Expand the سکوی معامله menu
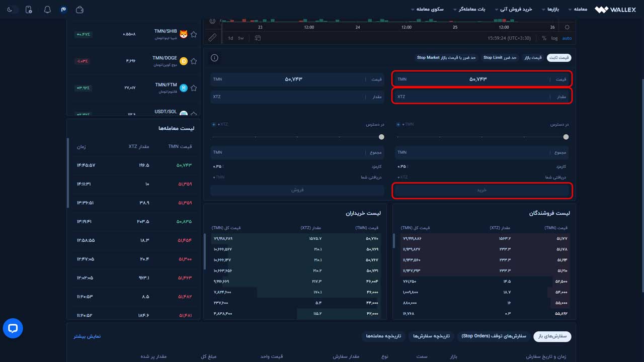644x362 pixels. (x=427, y=10)
